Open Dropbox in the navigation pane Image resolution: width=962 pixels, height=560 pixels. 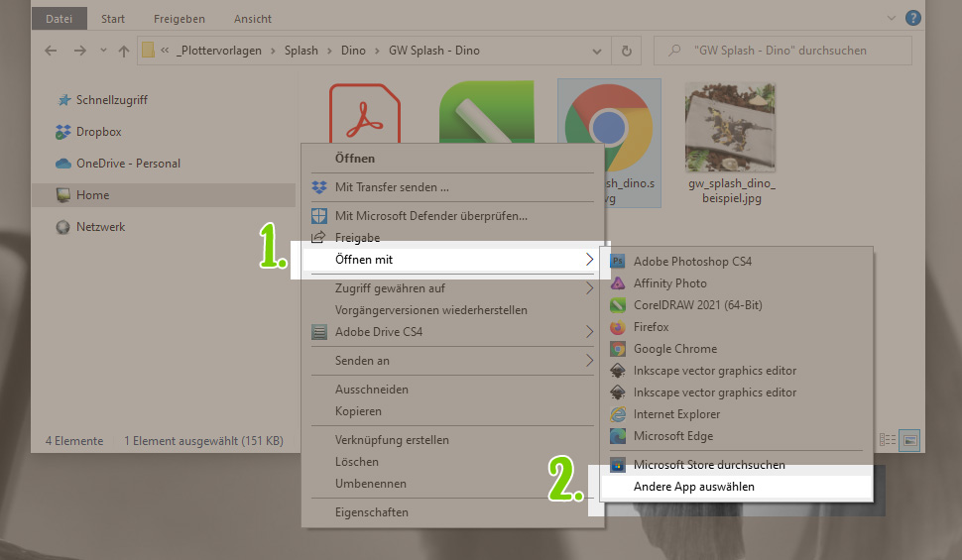coord(98,132)
